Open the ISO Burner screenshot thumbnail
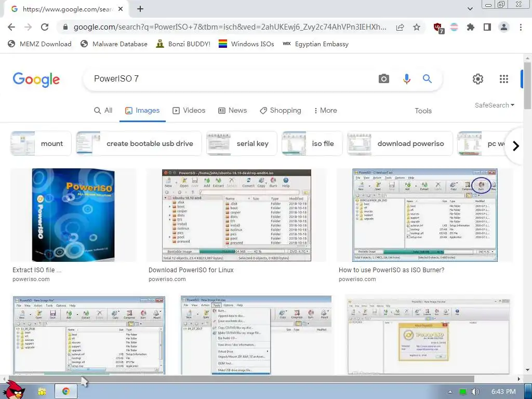The width and height of the screenshot is (532, 399). (425, 215)
